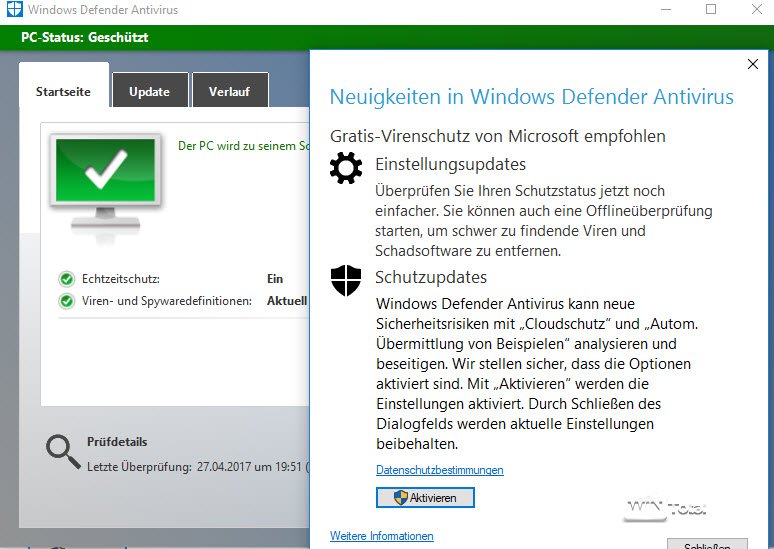Click the 'PC-Status: Geschützt' status text

(x=84, y=38)
